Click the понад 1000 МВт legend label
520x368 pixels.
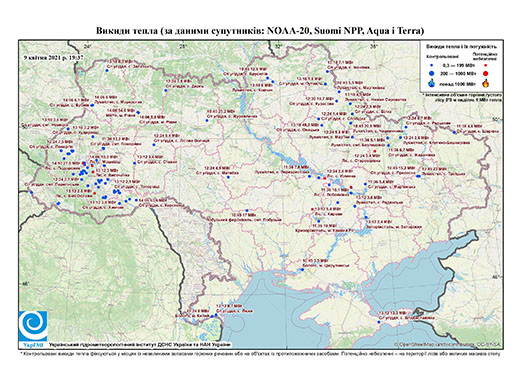point(458,83)
